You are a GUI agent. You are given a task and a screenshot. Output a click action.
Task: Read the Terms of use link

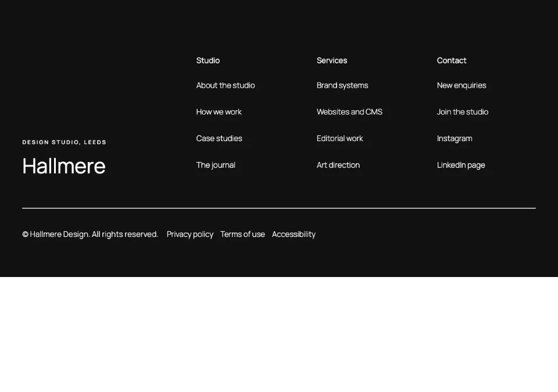(242, 235)
